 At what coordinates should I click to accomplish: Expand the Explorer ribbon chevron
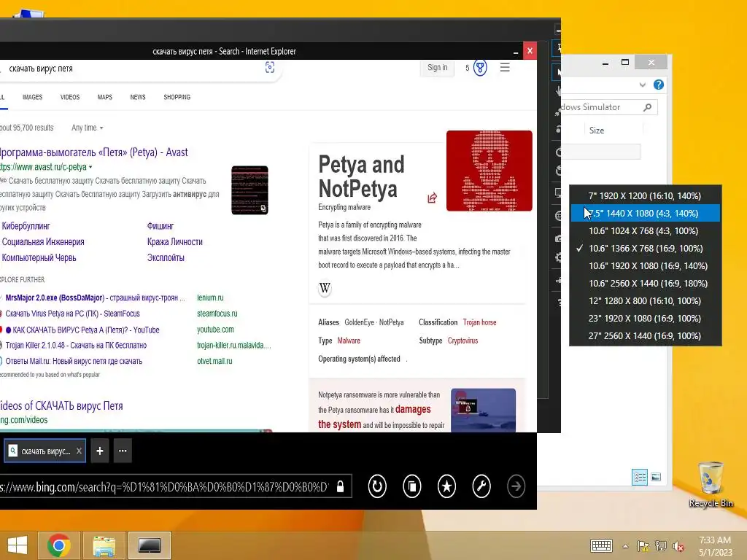click(642, 85)
